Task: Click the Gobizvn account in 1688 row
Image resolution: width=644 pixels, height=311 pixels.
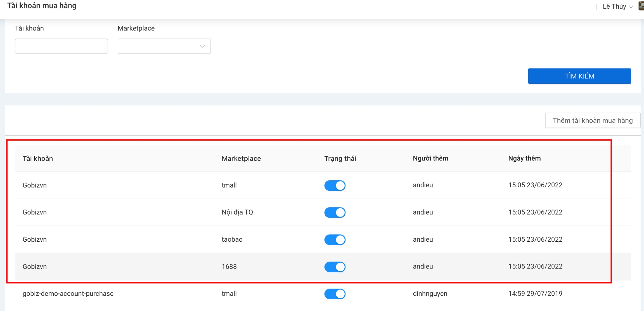Action: point(35,267)
